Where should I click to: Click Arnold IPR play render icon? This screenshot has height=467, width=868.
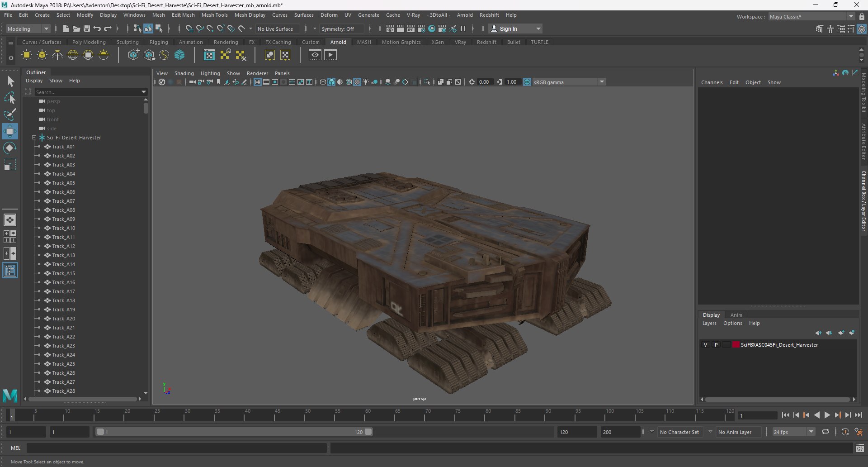[x=330, y=55]
